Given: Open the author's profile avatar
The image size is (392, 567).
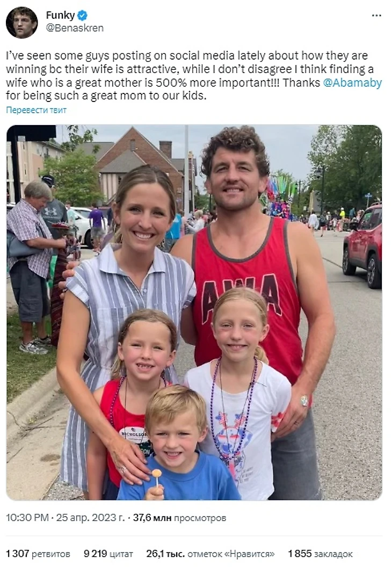Looking at the screenshot, I should tap(21, 22).
